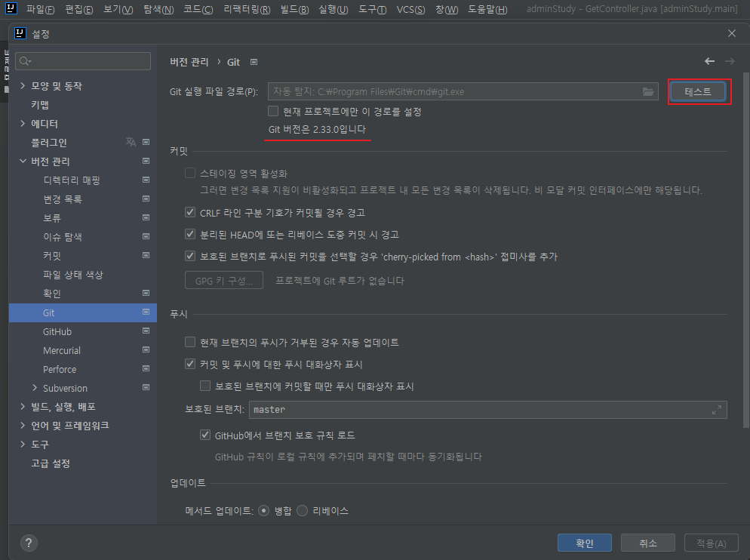Expand the 언어 및 프레임워크 node
The image size is (750, 560).
[23, 425]
